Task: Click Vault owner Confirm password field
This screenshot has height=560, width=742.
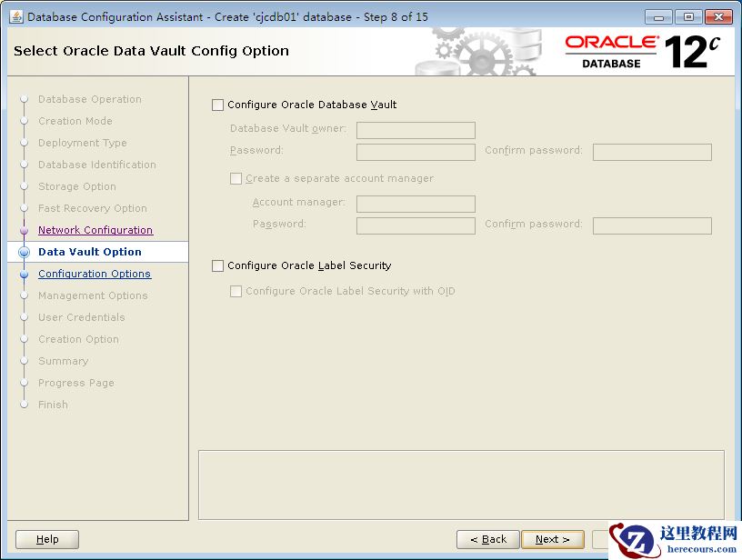Action: [x=652, y=153]
